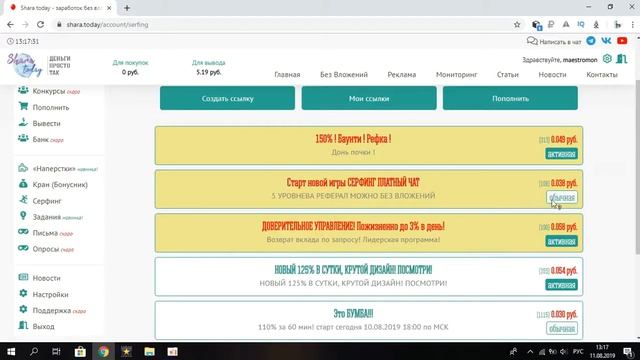This screenshot has width=640, height=360.
Task: Click the Опросы sidebar icon
Action: [23, 248]
